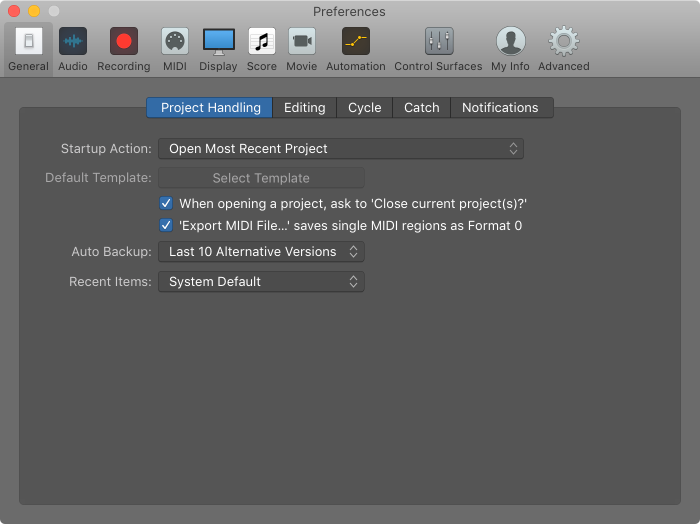Open the MIDI preferences pane
Image resolution: width=700 pixels, height=524 pixels.
click(175, 49)
